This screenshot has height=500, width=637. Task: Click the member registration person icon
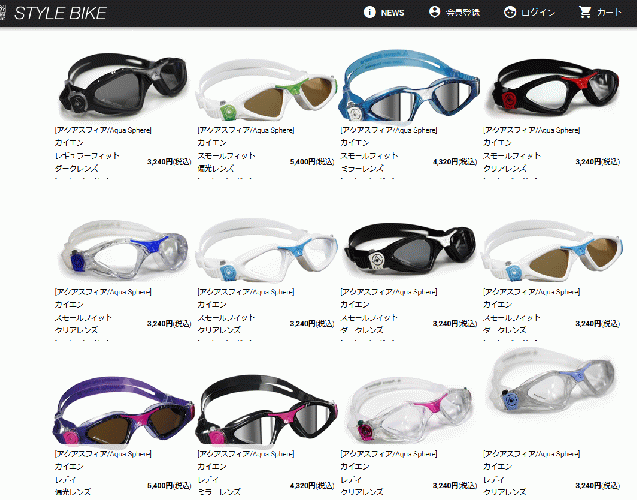(x=434, y=12)
